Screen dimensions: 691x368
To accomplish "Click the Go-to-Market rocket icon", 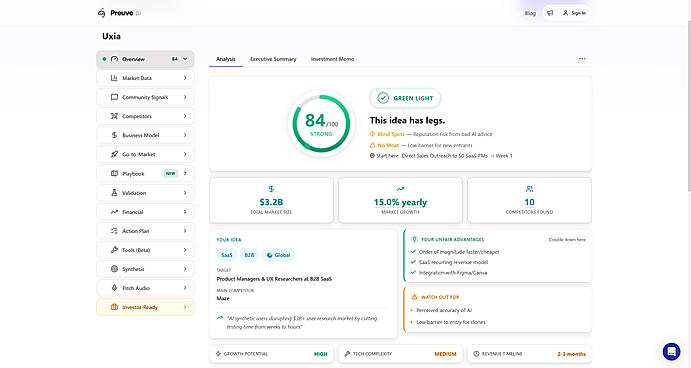I will 114,154.
